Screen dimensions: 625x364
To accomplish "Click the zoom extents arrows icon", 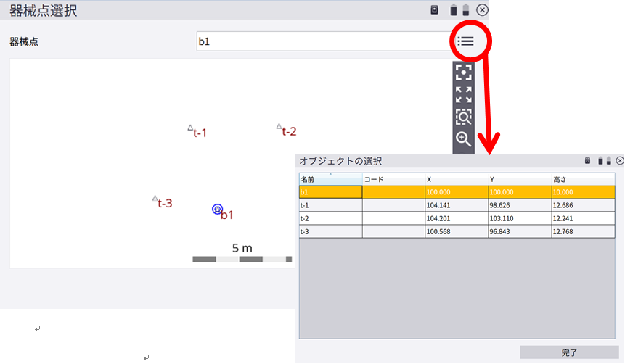I will click(463, 94).
